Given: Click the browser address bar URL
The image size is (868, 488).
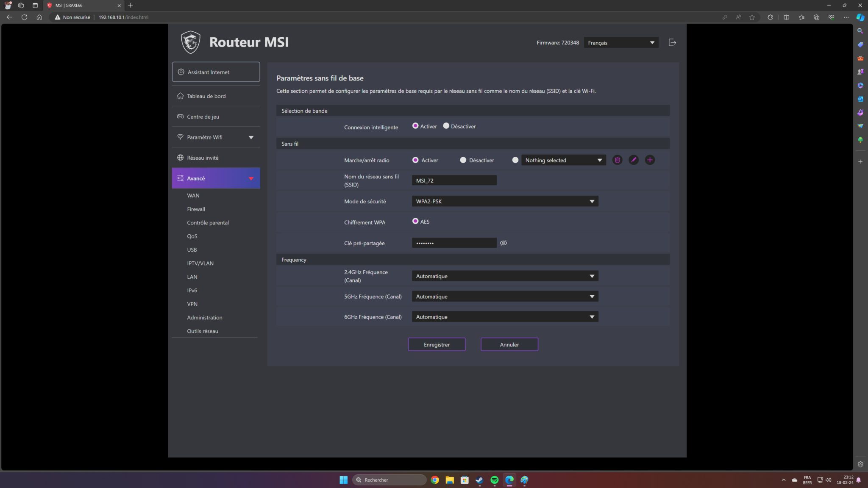Looking at the screenshot, I should click(x=123, y=17).
